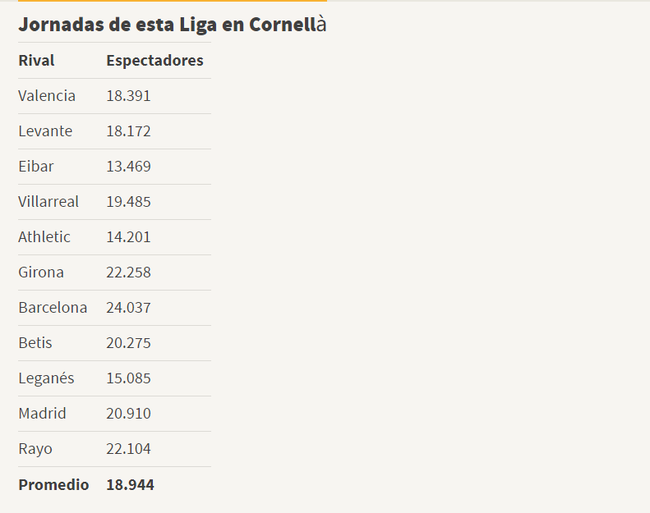This screenshot has width=650, height=513.
Task: Select the 'Rival' column header
Action: point(36,60)
